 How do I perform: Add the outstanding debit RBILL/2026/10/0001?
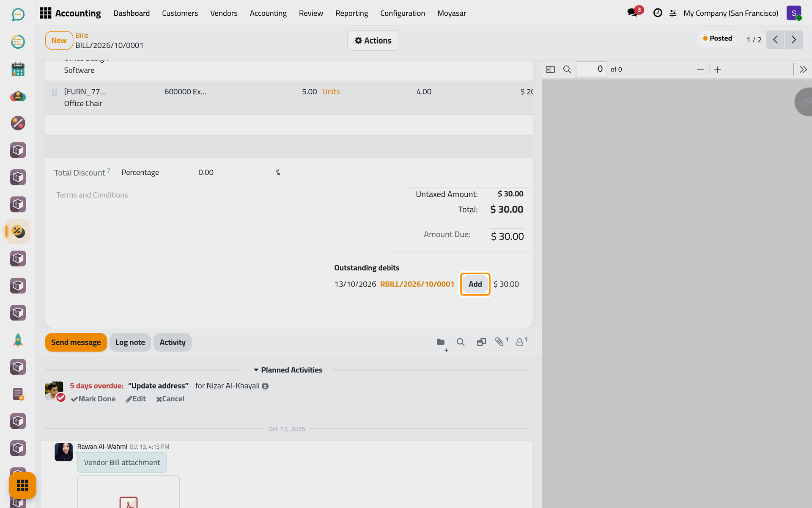coord(475,284)
